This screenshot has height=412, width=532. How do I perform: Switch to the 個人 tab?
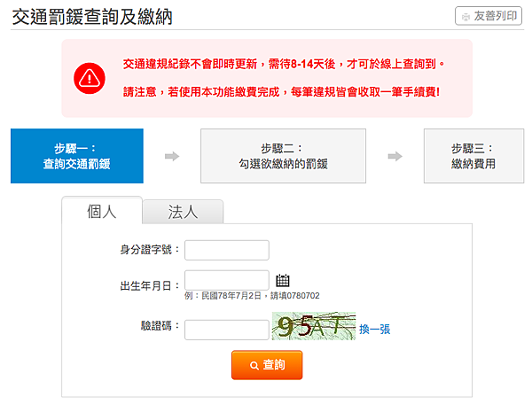(101, 211)
